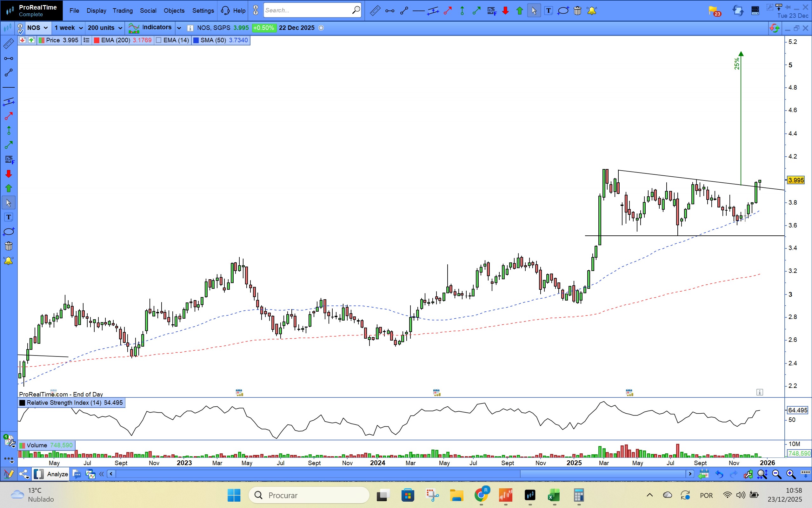Open the flag notifications icon showing 23
Screen dimensions: 812x508
[x=714, y=11]
